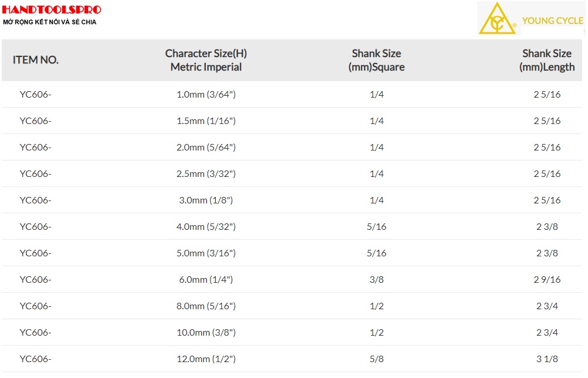Click the ITEM NO. column header
Screen dimensions: 588x378
pyautogui.click(x=36, y=60)
